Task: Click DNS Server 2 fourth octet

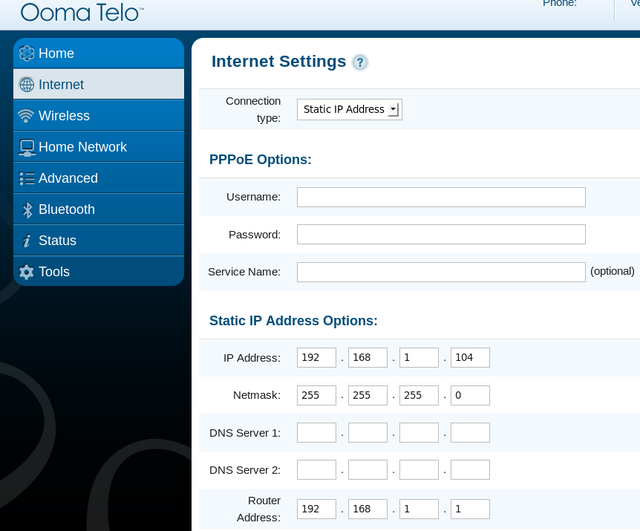Action: pos(470,470)
